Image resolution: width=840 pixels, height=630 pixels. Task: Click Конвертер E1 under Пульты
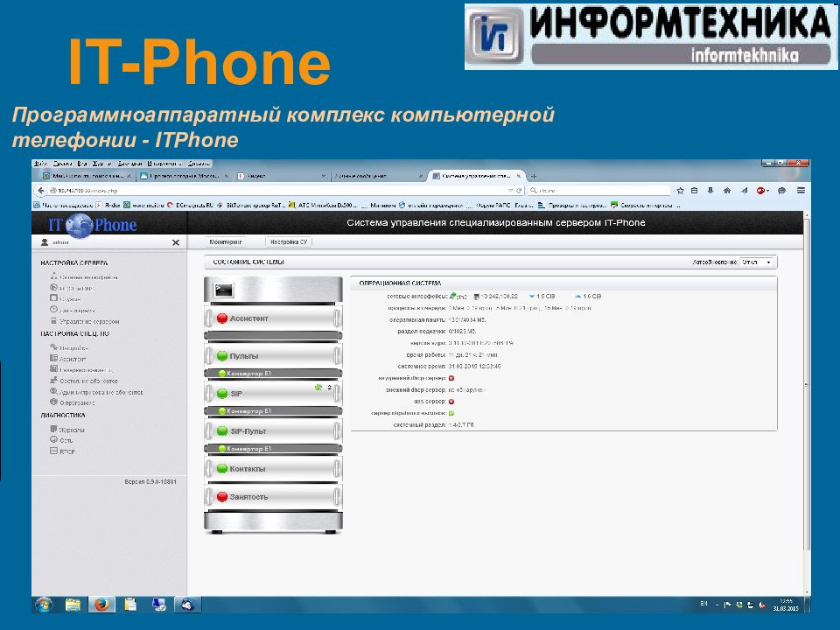[273, 374]
